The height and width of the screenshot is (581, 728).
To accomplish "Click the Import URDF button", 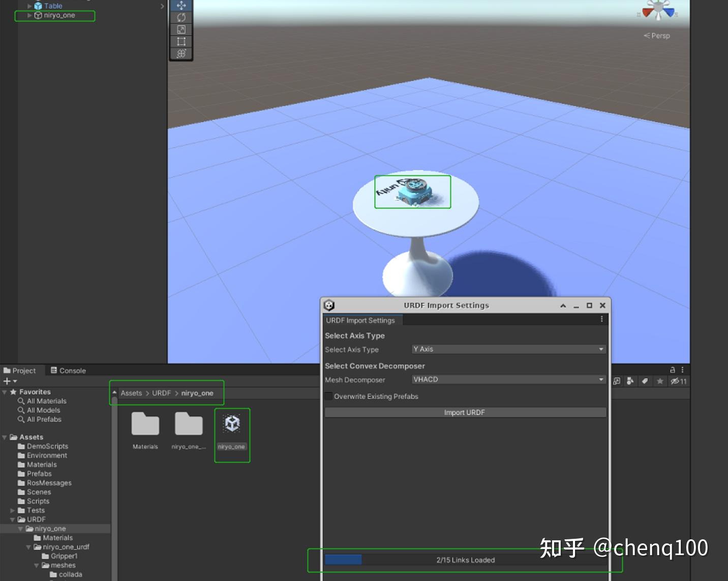I will coord(465,412).
